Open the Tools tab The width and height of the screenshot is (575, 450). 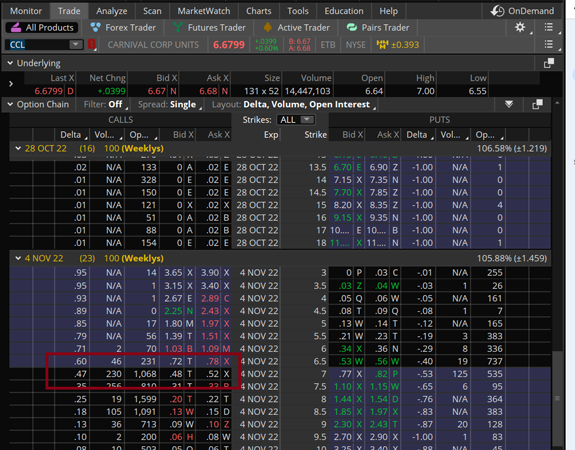[x=298, y=11]
